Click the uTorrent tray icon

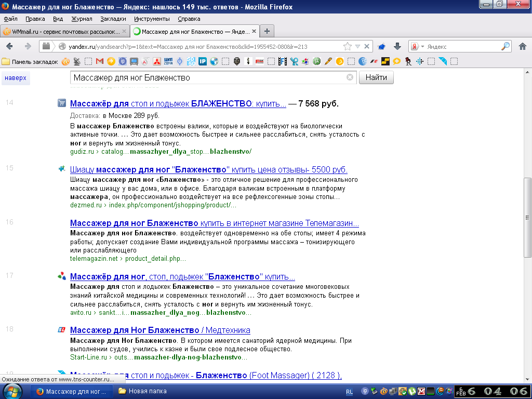tap(412, 391)
